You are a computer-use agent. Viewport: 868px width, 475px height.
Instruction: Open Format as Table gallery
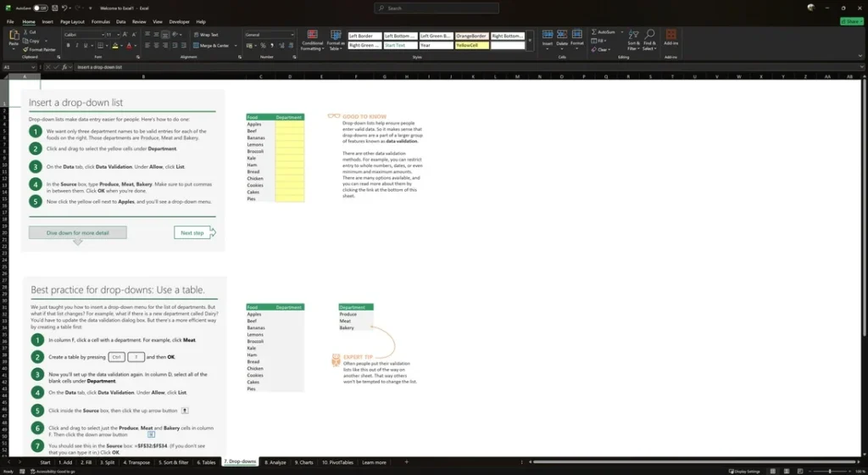coord(335,40)
